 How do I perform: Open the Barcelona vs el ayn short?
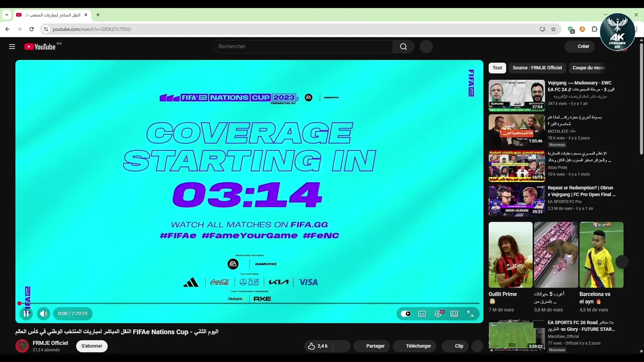(x=601, y=255)
